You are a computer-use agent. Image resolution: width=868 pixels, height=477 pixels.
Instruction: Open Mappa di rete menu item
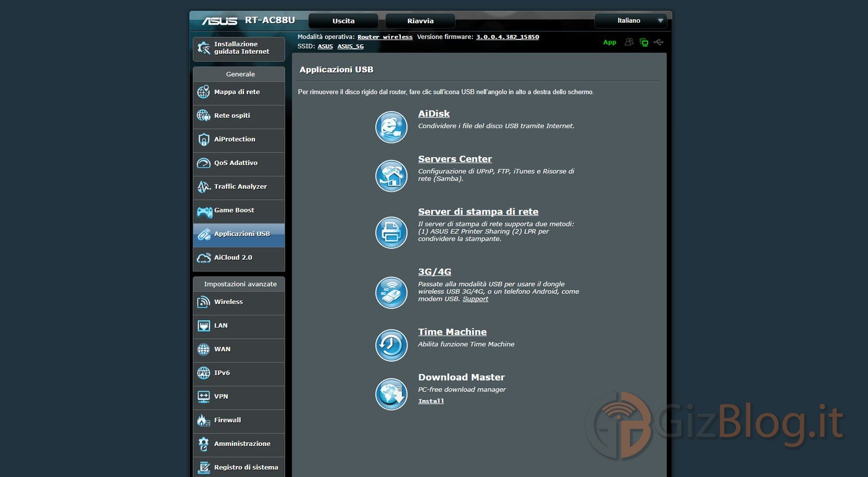239,92
